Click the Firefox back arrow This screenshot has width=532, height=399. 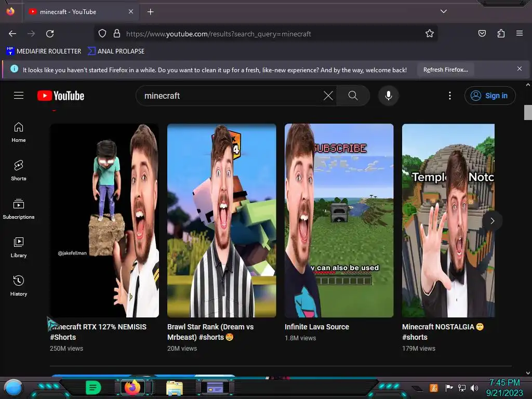[x=12, y=34]
